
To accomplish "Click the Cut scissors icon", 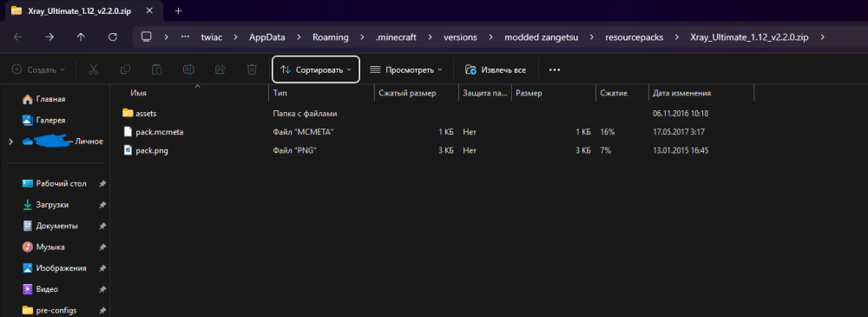I will (93, 69).
